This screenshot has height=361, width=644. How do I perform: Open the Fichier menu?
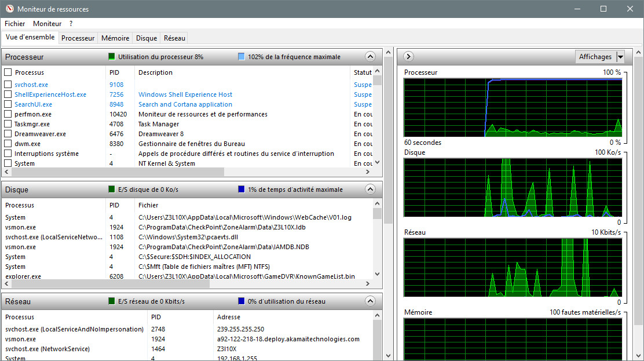click(x=15, y=24)
